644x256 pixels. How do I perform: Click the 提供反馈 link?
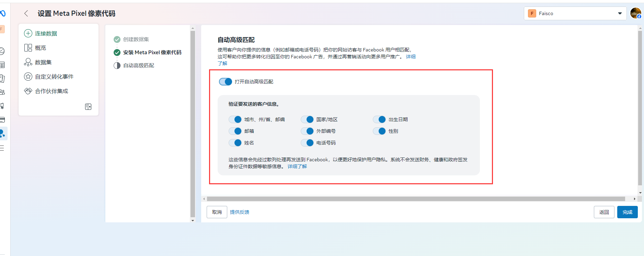pyautogui.click(x=240, y=212)
